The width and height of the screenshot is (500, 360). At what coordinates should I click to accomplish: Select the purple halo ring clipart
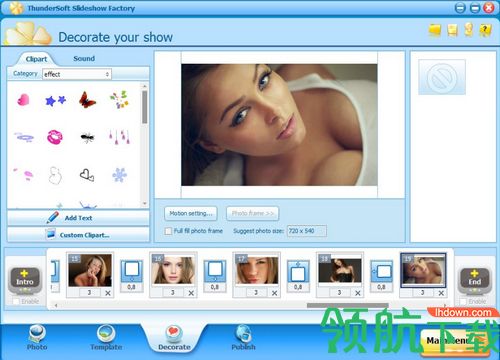pos(24,137)
